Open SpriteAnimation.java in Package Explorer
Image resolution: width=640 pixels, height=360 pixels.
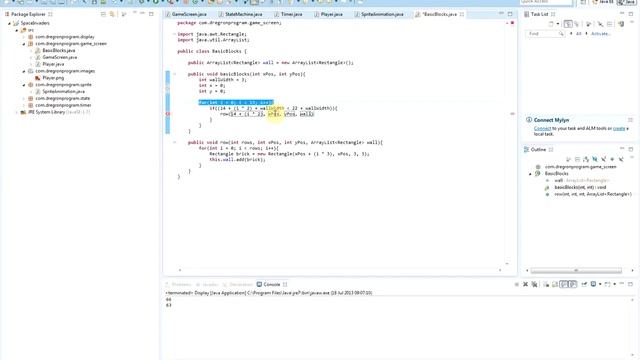[63, 91]
